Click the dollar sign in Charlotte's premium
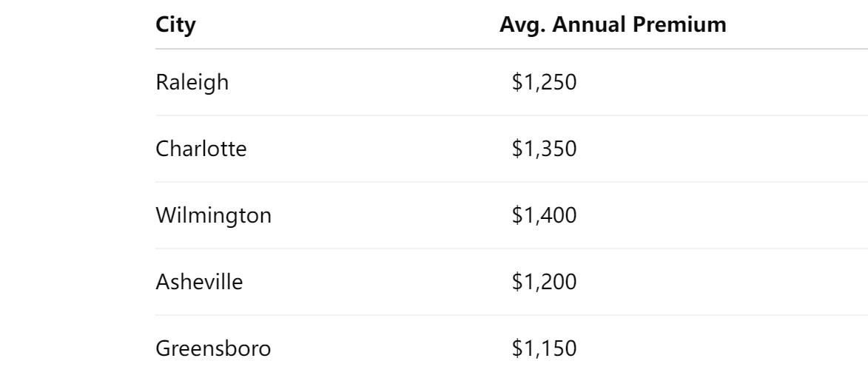Image resolution: width=868 pixels, height=378 pixels. [x=517, y=149]
